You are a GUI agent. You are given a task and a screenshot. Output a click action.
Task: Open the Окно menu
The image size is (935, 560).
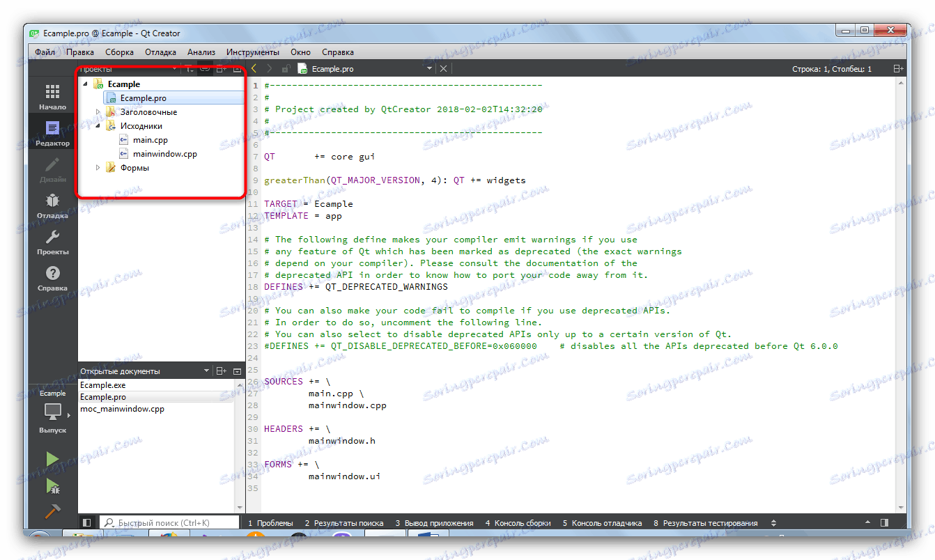[x=301, y=52]
